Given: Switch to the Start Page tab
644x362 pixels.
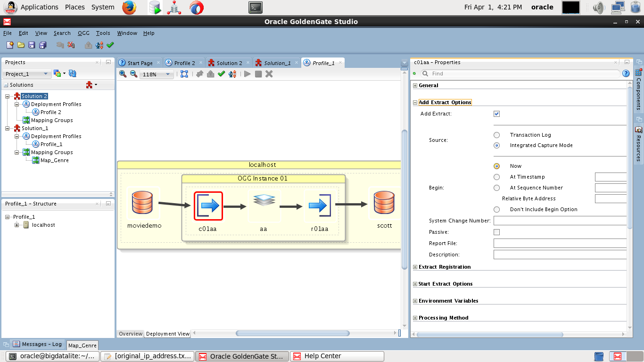Looking at the screenshot, I should tap(140, 63).
